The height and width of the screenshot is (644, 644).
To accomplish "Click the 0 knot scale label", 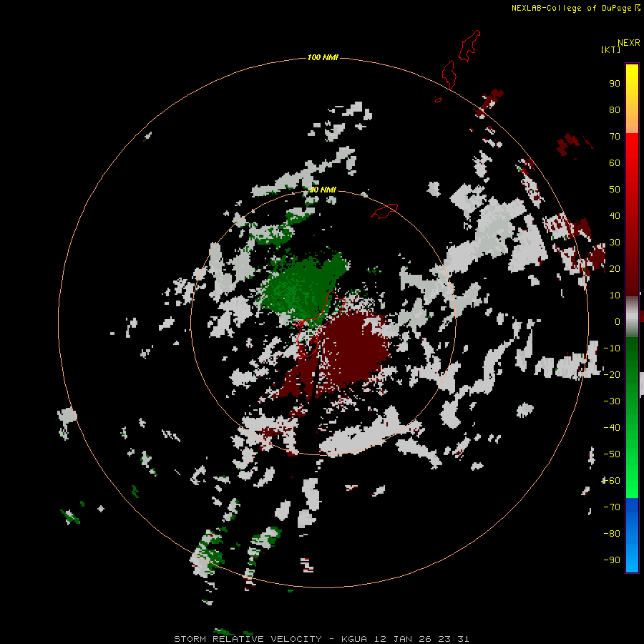I will (618, 321).
